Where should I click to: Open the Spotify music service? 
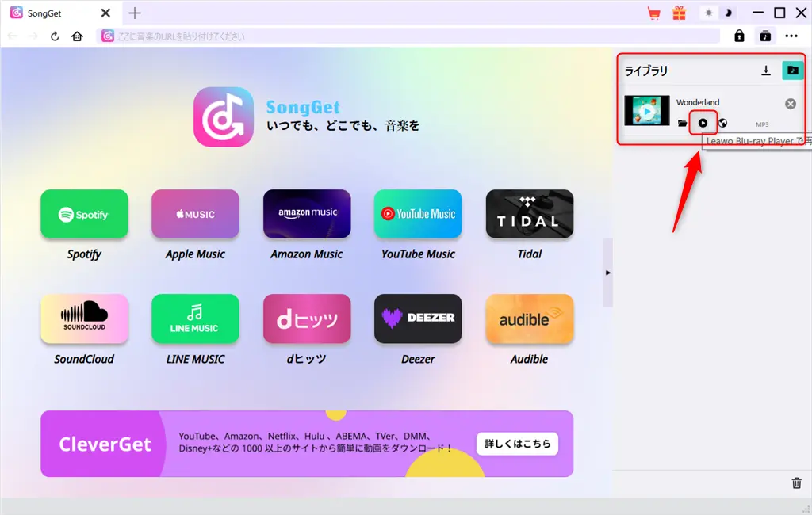tap(84, 213)
